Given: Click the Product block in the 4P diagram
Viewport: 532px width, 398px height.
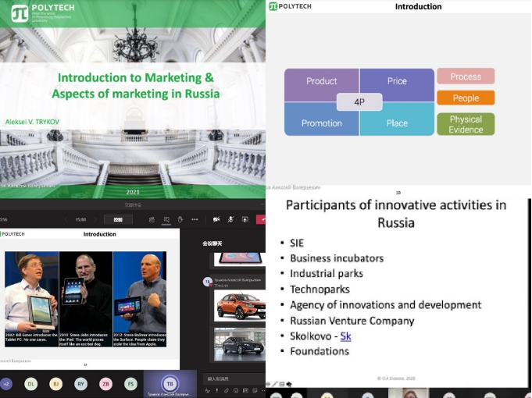Looking at the screenshot, I should [321, 81].
